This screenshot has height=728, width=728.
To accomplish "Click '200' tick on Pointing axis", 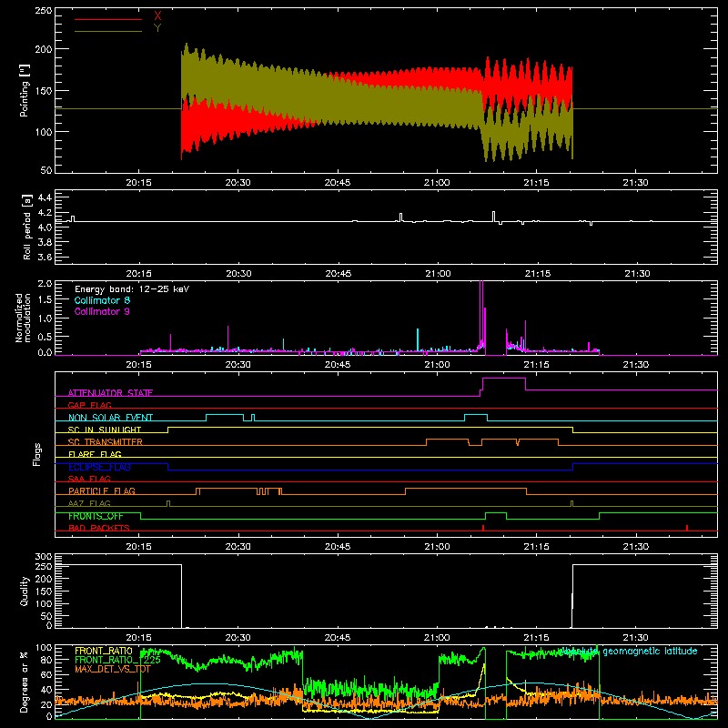I will point(44,49).
